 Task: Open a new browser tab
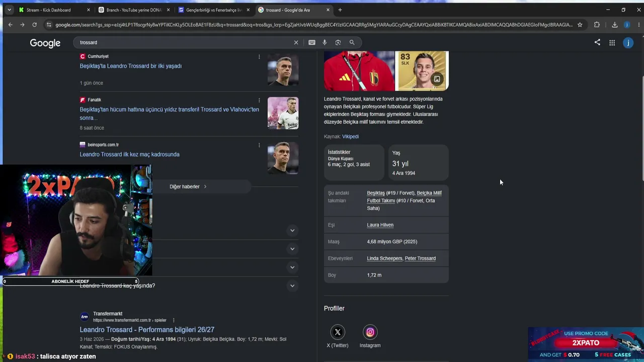tap(340, 10)
